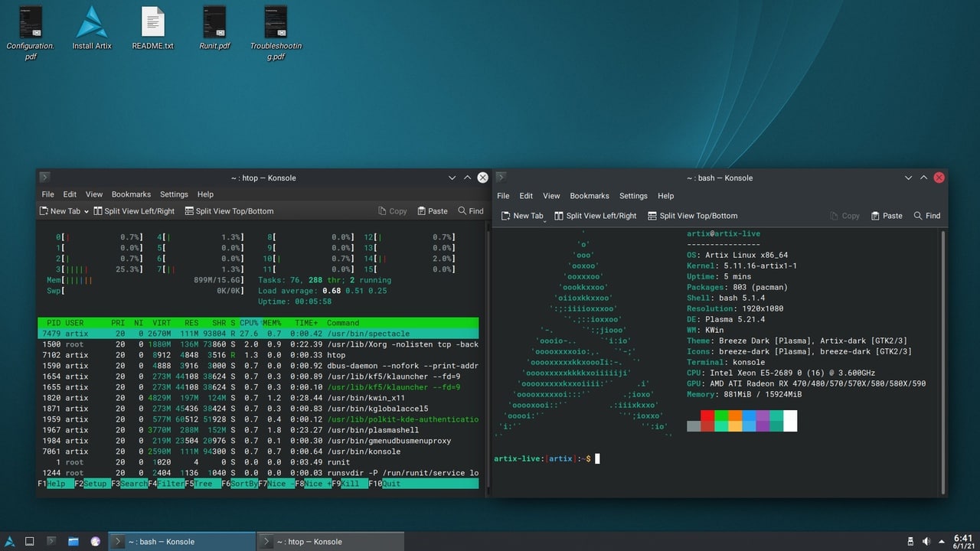Open the file manager folder icon in the taskbar
The height and width of the screenshot is (551, 980).
(x=73, y=541)
